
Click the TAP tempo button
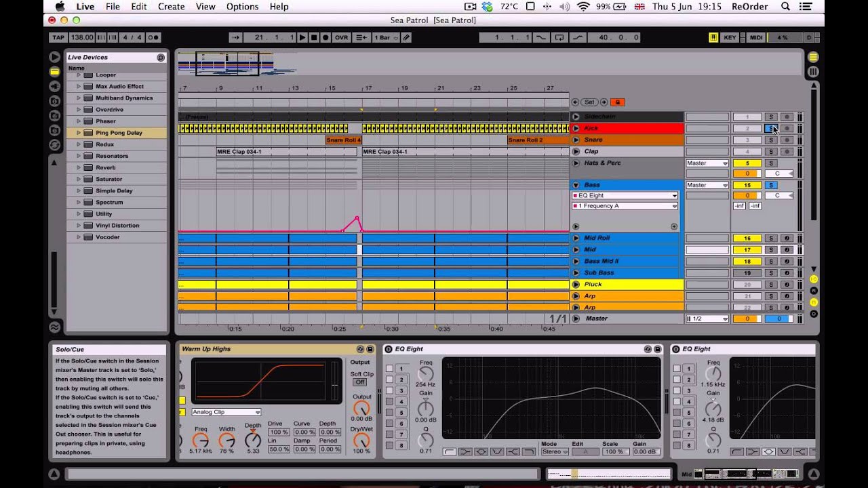click(59, 37)
